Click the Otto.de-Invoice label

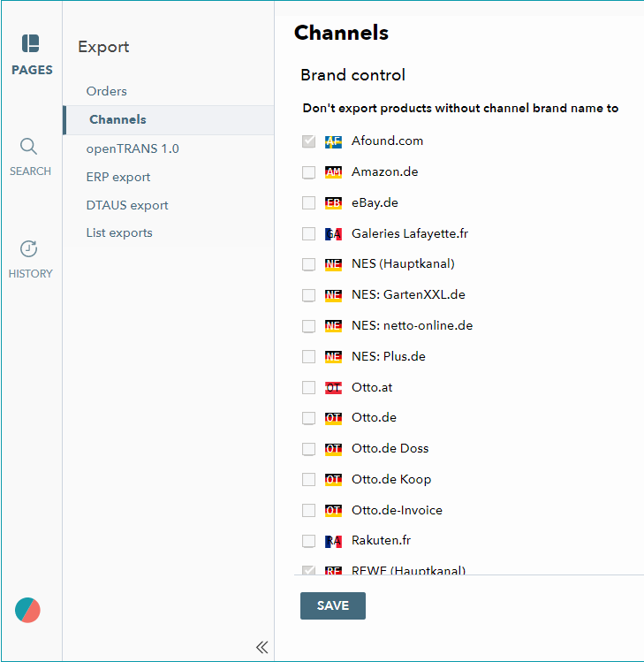(397, 510)
